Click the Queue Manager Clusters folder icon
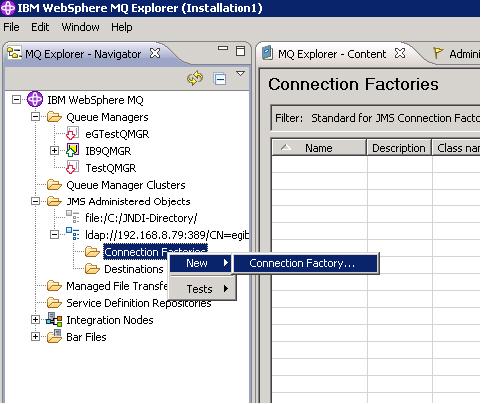The width and height of the screenshot is (481, 404). coord(54,185)
